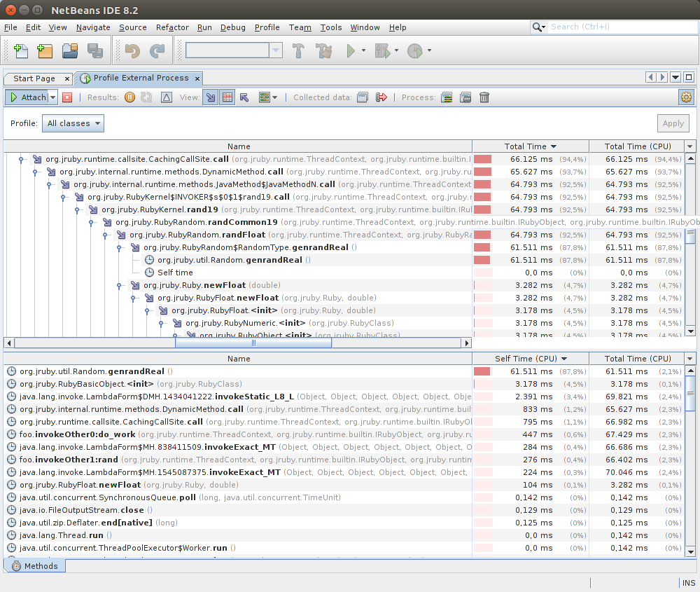The image size is (700, 592).
Task: Open the All classes profile dropdown
Action: tap(73, 123)
